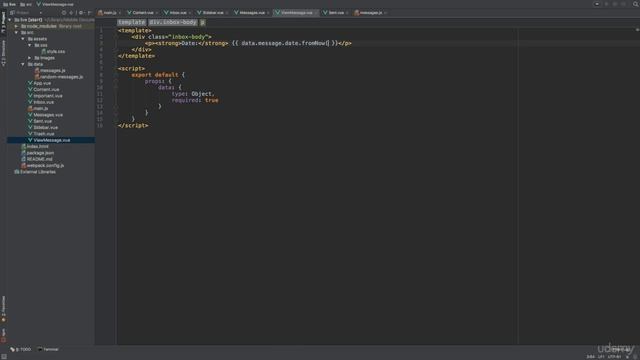Click the JS icon beside random-messages.js

pos(37,77)
